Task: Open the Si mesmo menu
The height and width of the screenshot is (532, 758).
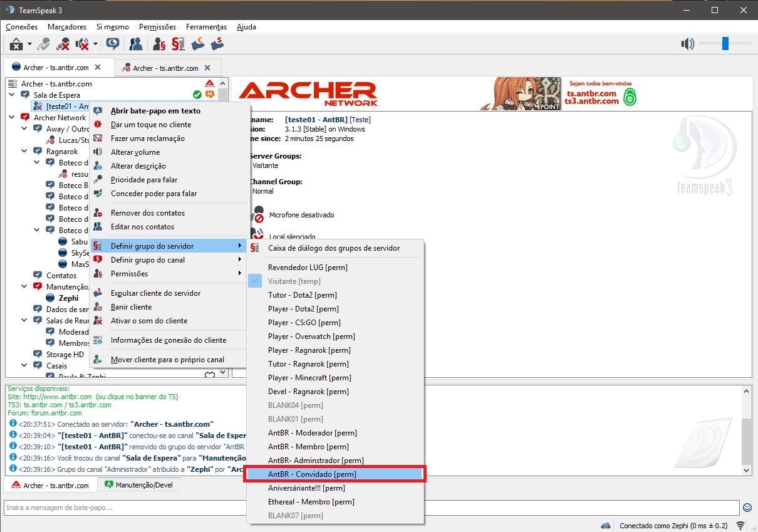Action: point(113,27)
